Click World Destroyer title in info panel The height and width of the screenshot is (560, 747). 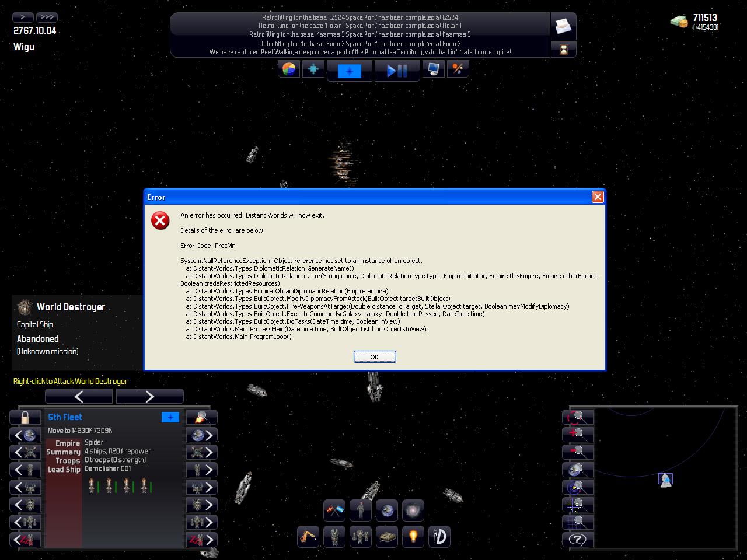point(71,307)
